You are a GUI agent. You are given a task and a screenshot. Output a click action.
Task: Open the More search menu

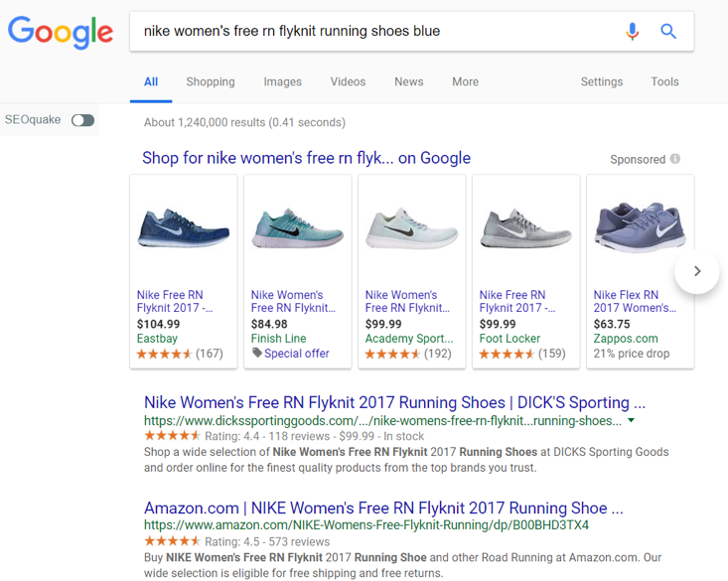[465, 81]
